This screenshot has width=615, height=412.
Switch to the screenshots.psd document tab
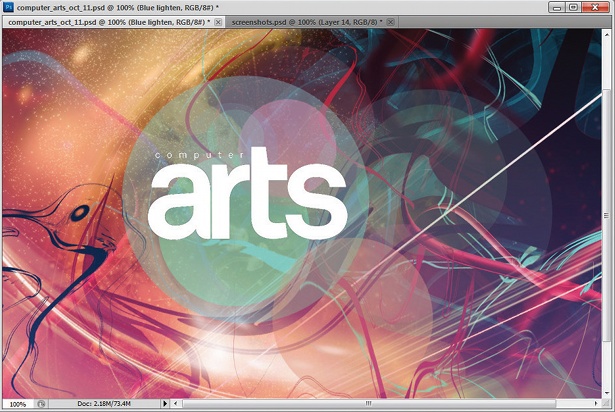click(x=306, y=22)
